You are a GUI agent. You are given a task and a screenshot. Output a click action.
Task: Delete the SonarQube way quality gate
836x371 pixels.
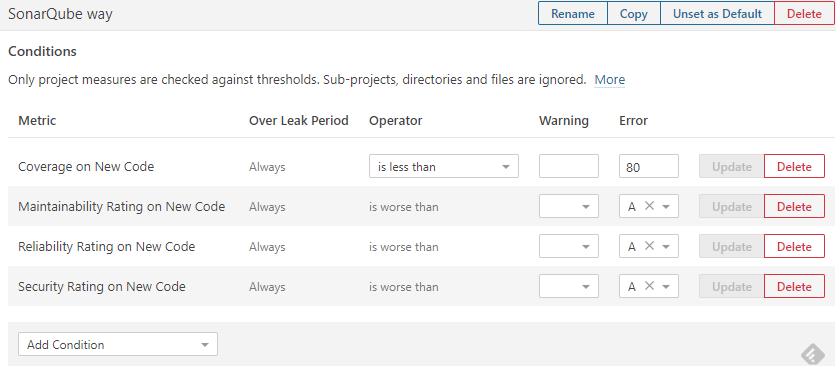pos(804,14)
